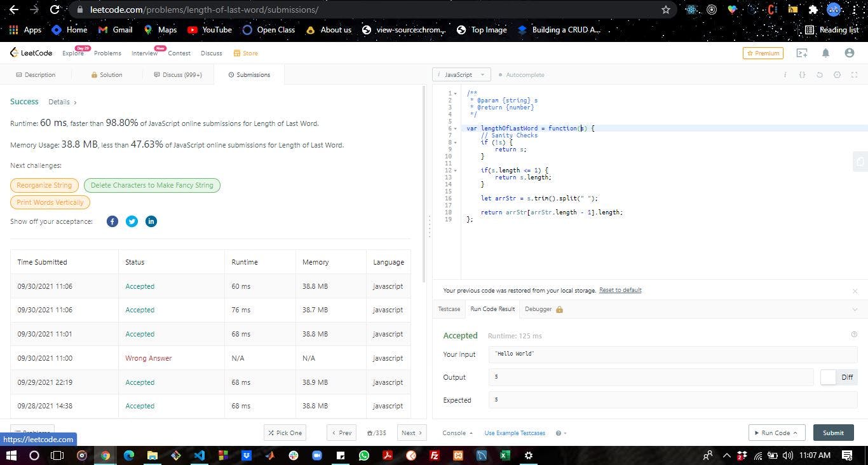The image size is (868, 465).
Task: Open the Contest navigation item
Action: [179, 53]
